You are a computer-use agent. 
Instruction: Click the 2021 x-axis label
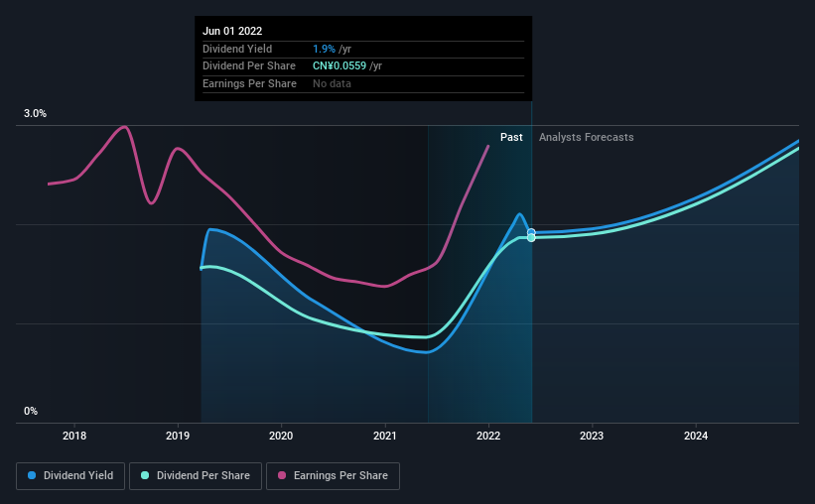(384, 436)
